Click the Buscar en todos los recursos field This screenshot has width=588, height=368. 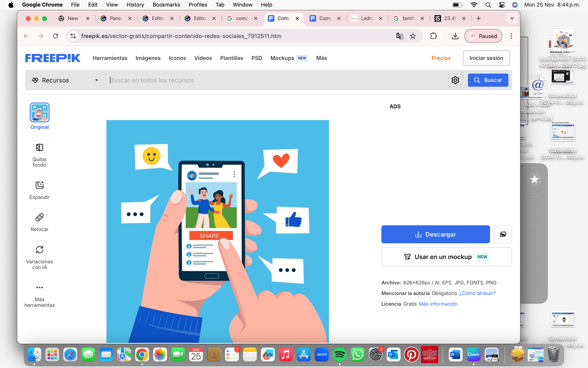276,80
